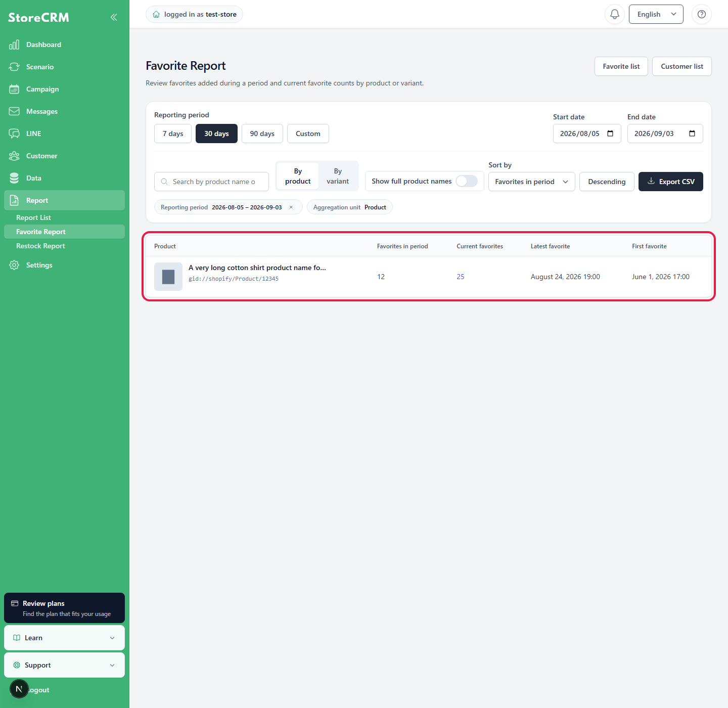Image resolution: width=728 pixels, height=708 pixels.
Task: Open the English language dropdown
Action: 656,14
